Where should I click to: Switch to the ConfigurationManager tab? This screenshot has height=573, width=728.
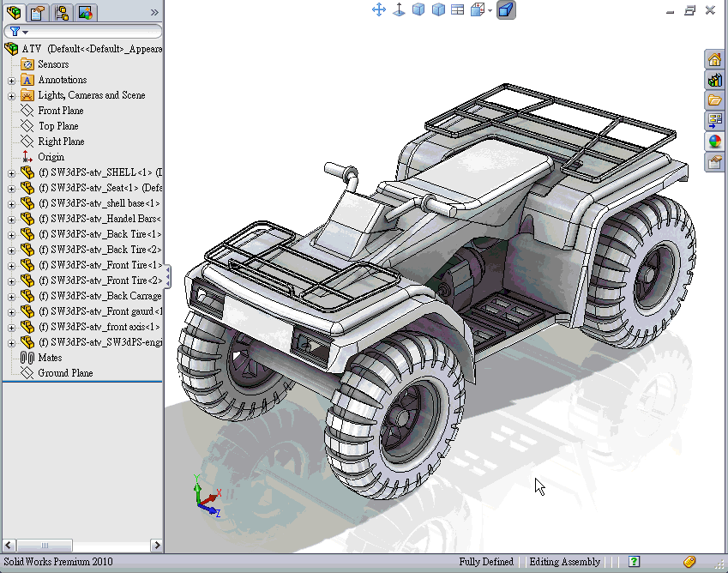click(61, 13)
